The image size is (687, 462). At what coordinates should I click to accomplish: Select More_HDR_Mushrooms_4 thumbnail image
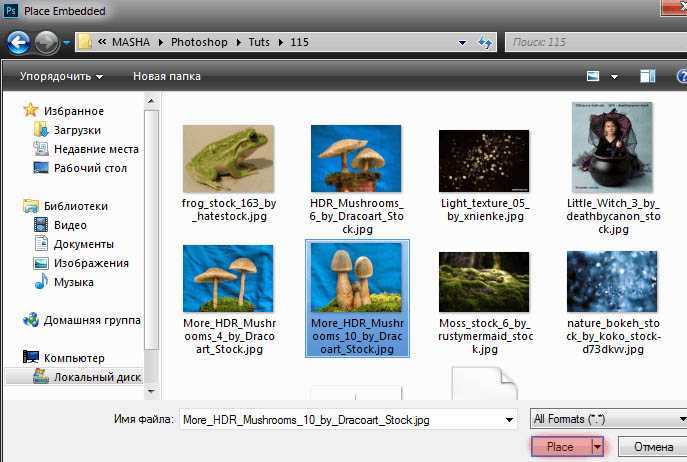pyautogui.click(x=228, y=278)
